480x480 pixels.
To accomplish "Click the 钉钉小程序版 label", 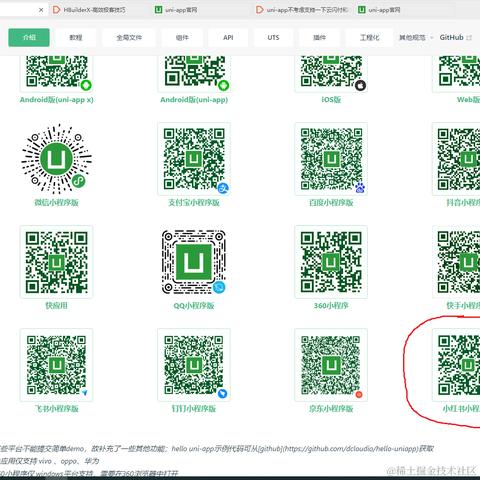I will [194, 409].
